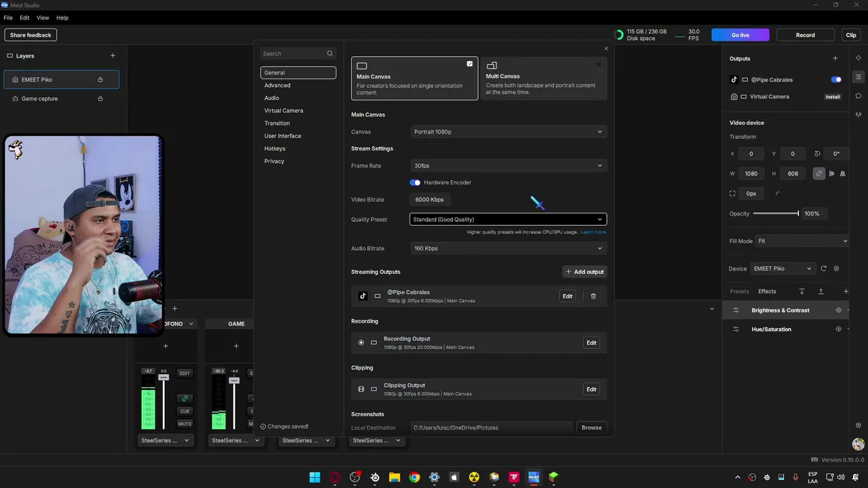This screenshot has width=868, height=488.
Task: Delete the @Pipe Cabrales streaming output
Action: point(593,296)
